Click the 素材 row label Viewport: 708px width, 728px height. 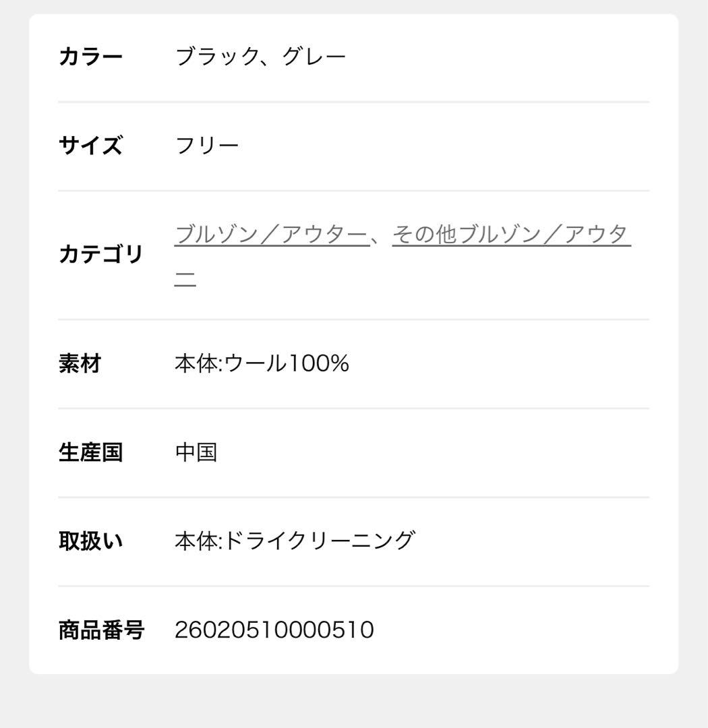tap(80, 364)
